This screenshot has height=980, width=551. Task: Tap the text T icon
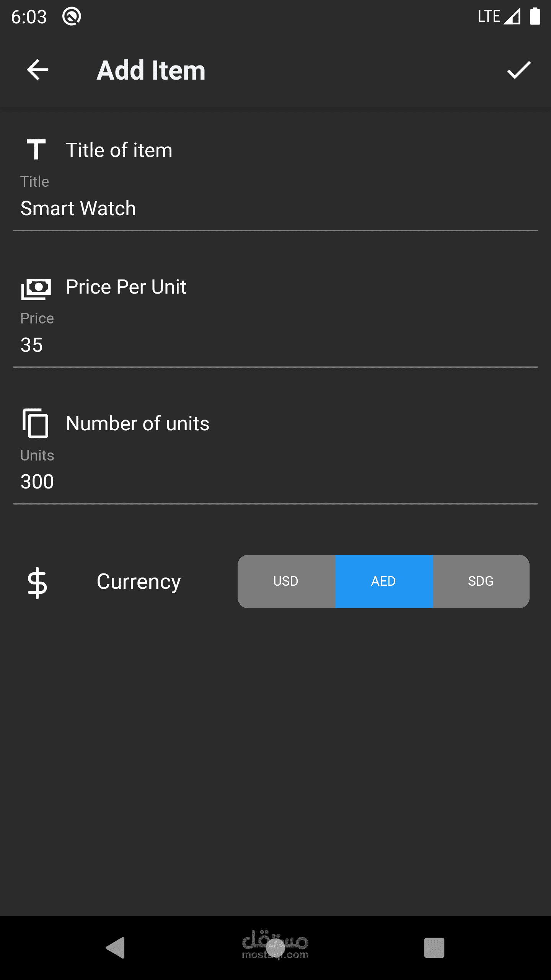click(x=36, y=149)
